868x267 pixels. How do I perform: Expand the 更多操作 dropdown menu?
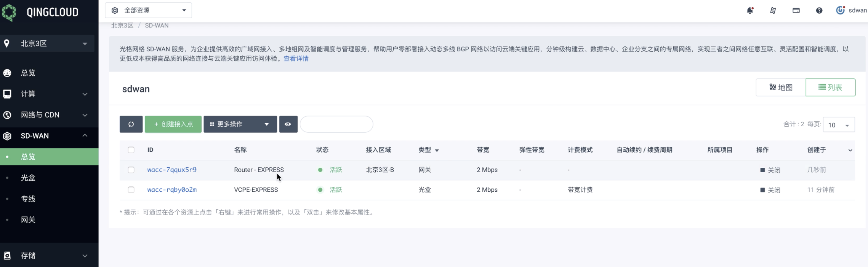pos(240,124)
